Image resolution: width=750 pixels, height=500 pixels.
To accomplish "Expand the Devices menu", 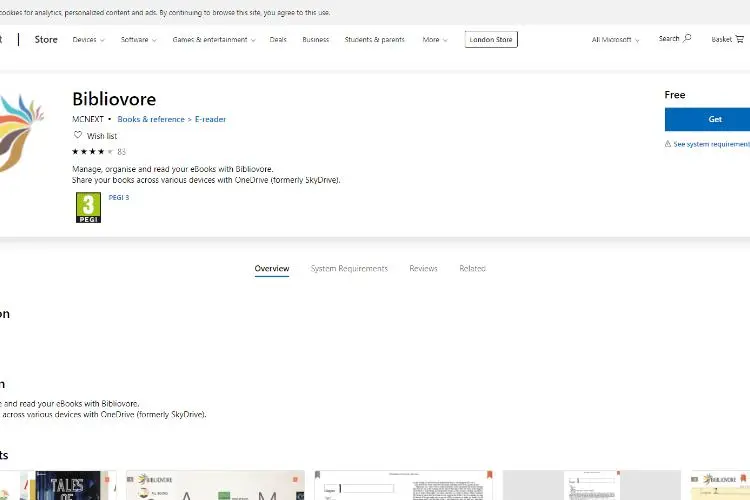I will click(x=88, y=40).
